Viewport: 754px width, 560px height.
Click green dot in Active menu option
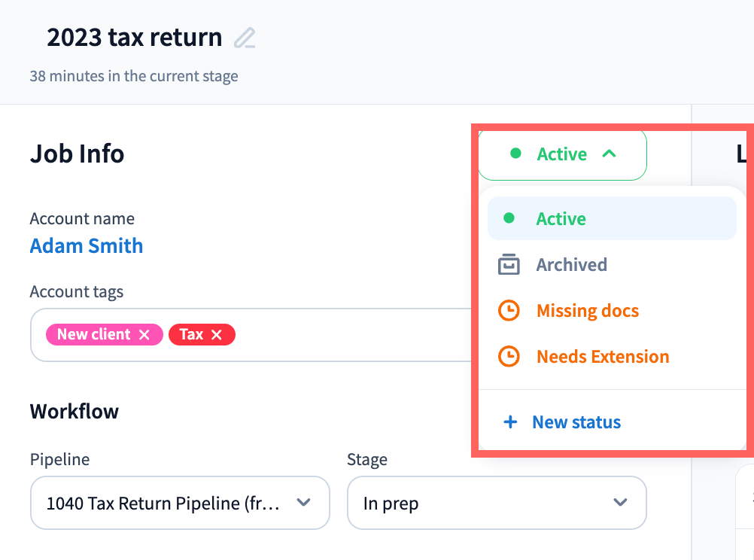coord(509,219)
